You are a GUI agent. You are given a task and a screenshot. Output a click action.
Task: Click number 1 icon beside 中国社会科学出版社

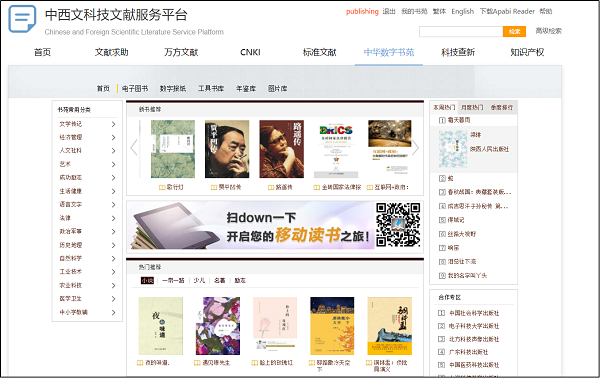click(x=441, y=313)
